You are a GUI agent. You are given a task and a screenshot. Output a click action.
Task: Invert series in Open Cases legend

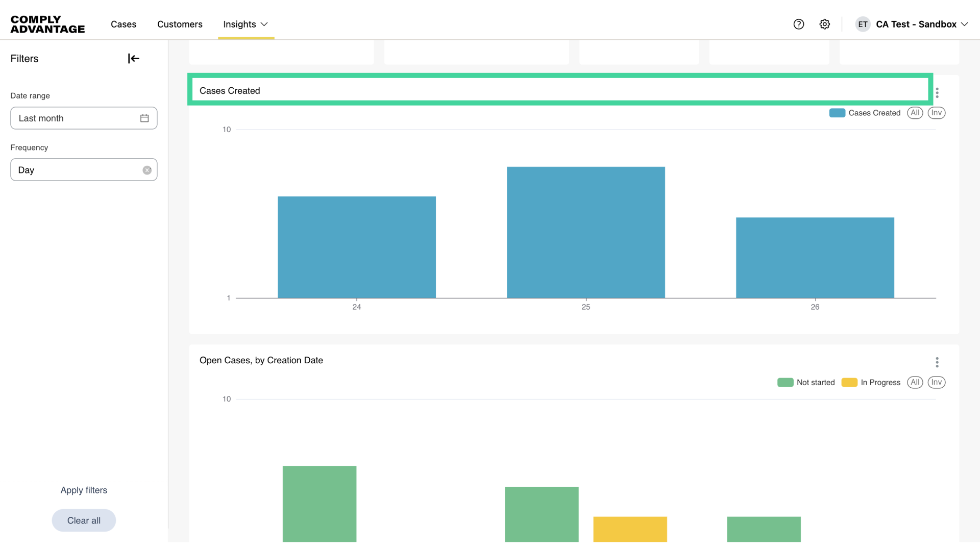click(936, 382)
